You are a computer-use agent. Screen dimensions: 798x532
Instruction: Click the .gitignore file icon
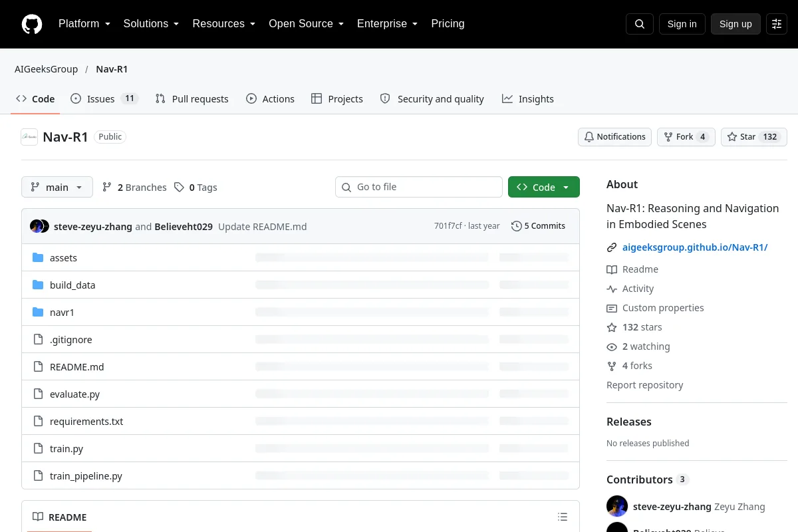38,340
